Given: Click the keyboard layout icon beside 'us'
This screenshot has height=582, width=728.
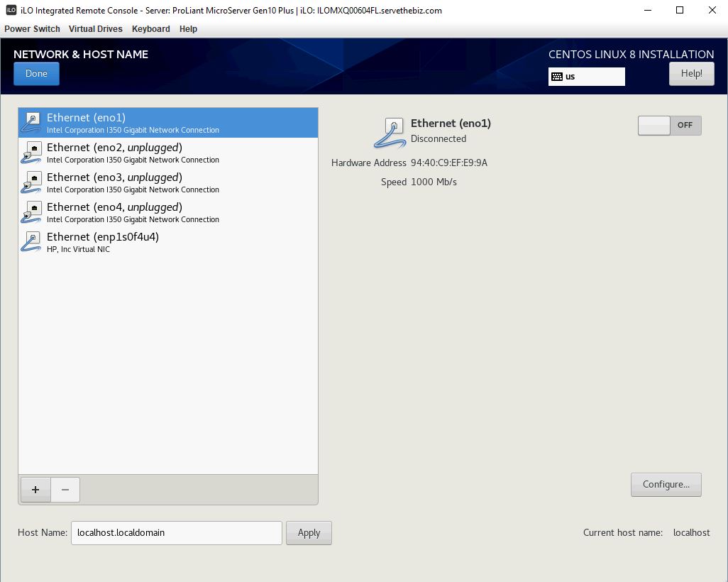Looking at the screenshot, I should pyautogui.click(x=557, y=77).
